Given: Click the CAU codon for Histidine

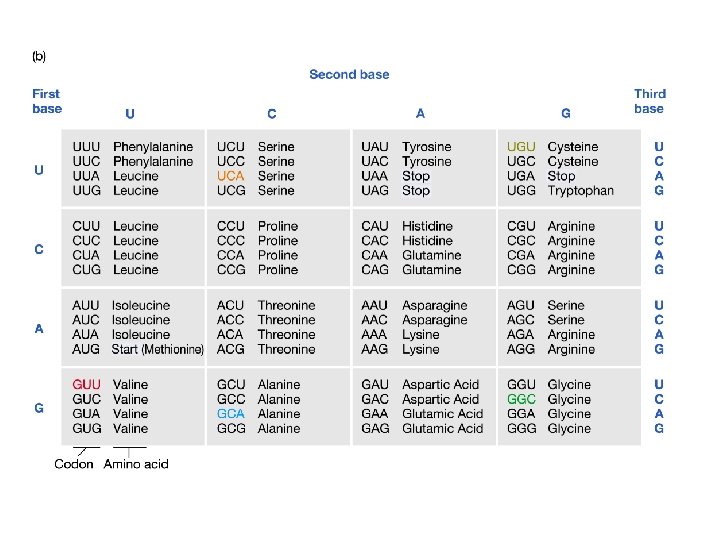Looking at the screenshot, I should (x=375, y=226).
